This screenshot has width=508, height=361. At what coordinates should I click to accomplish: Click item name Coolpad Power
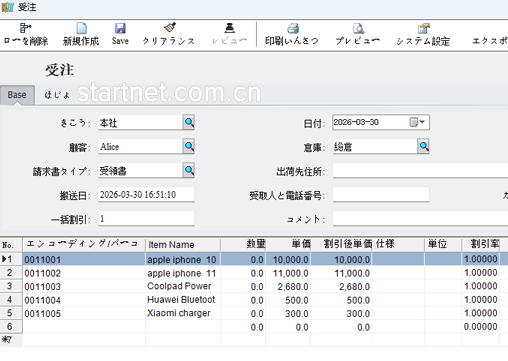(x=183, y=286)
